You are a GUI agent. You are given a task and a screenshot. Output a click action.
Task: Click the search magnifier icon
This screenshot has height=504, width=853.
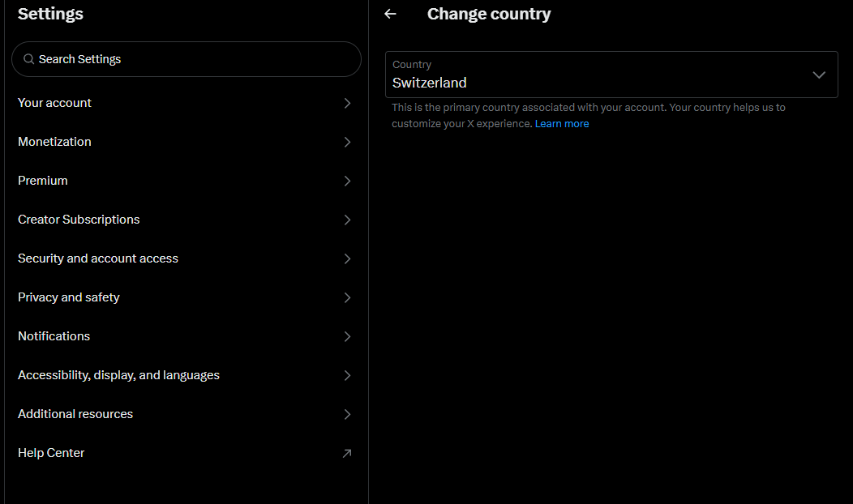coord(29,58)
